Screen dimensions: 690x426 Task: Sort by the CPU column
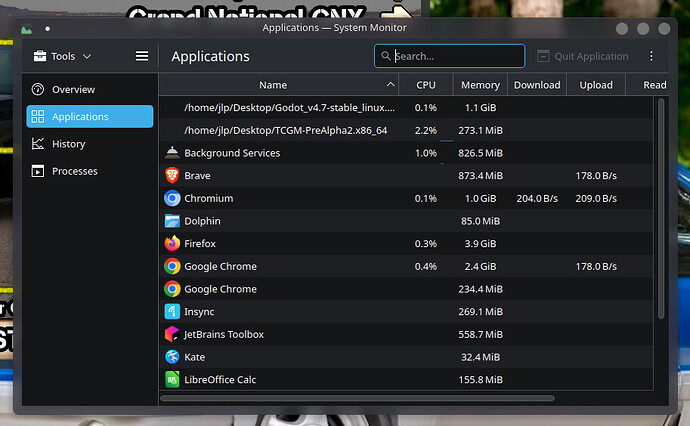[426, 85]
